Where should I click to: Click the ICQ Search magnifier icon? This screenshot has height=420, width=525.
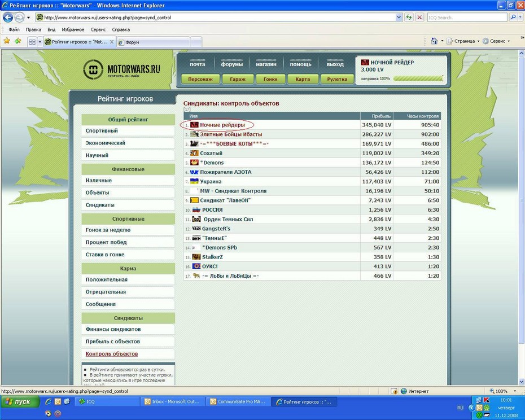[x=513, y=17]
